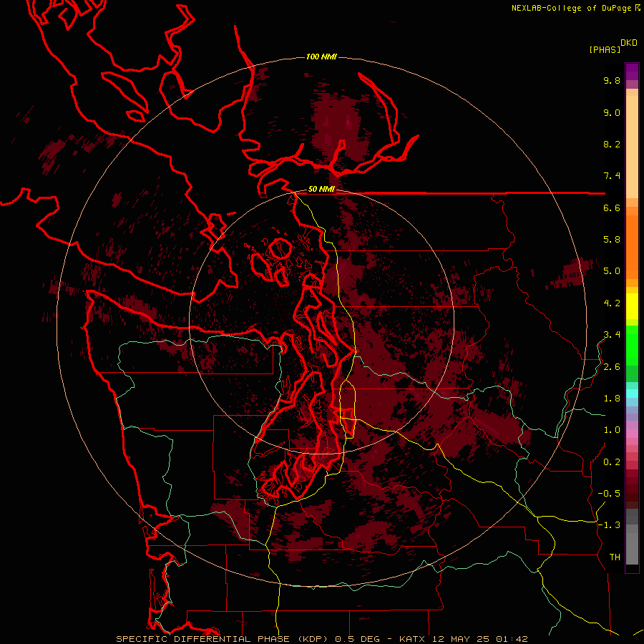Image resolution: width=644 pixels, height=644 pixels.
Task: Click the [PHAS] legend heading
Action: pos(605,49)
